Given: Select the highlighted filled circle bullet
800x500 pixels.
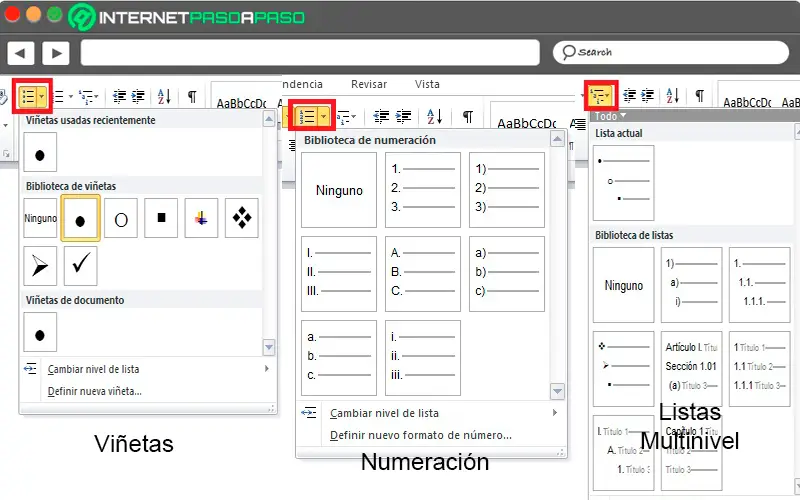Looking at the screenshot, I should tap(80, 218).
